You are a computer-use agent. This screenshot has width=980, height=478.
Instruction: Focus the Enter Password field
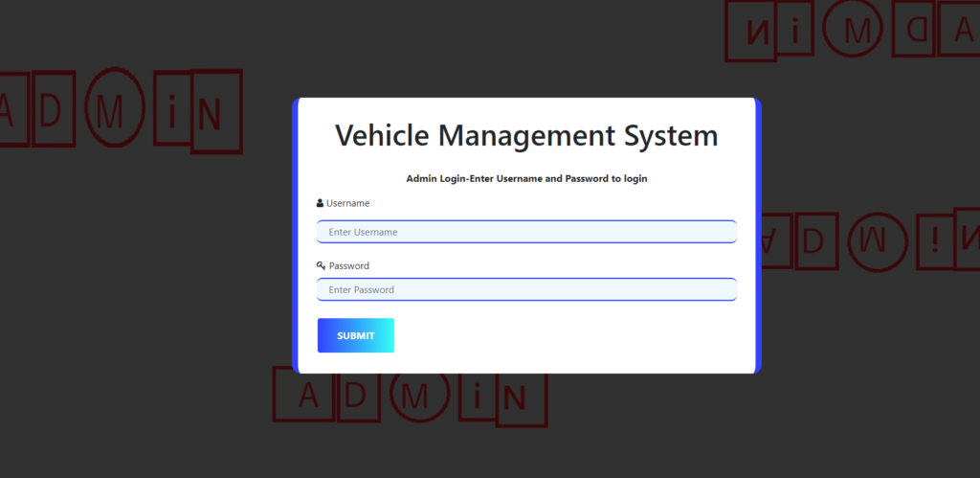pyautogui.click(x=526, y=289)
